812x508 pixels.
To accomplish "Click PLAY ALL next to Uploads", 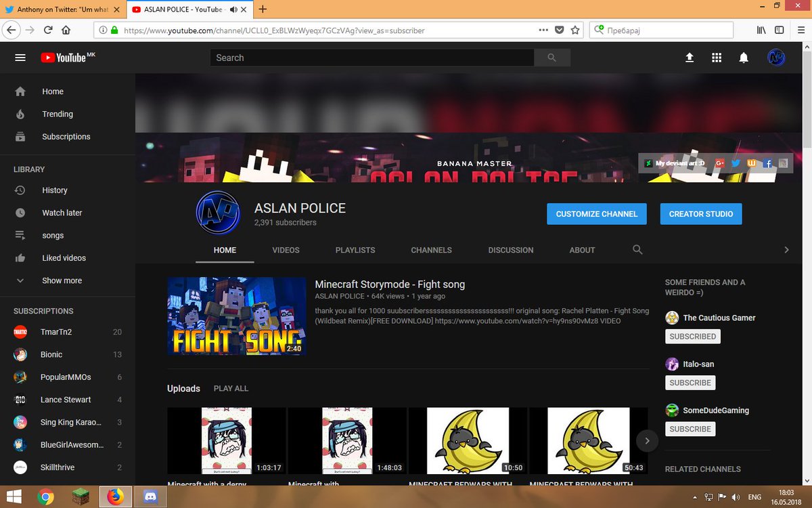I will click(x=231, y=388).
